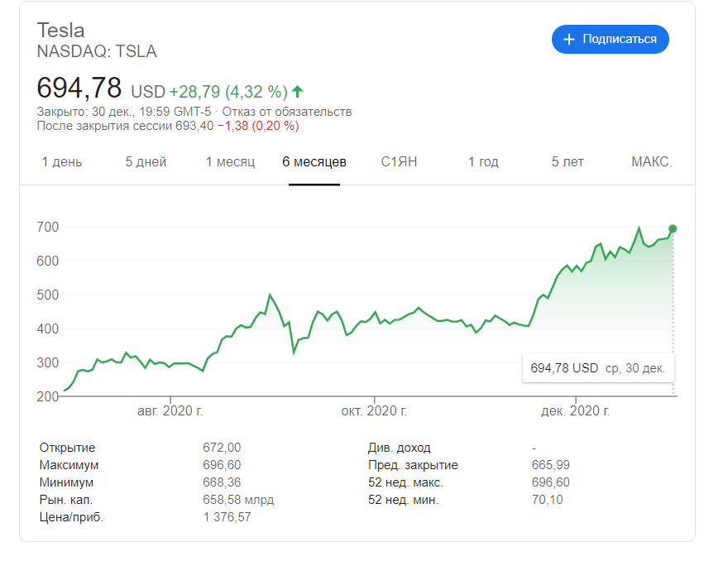Show the МАКС. all-time chart

(651, 162)
